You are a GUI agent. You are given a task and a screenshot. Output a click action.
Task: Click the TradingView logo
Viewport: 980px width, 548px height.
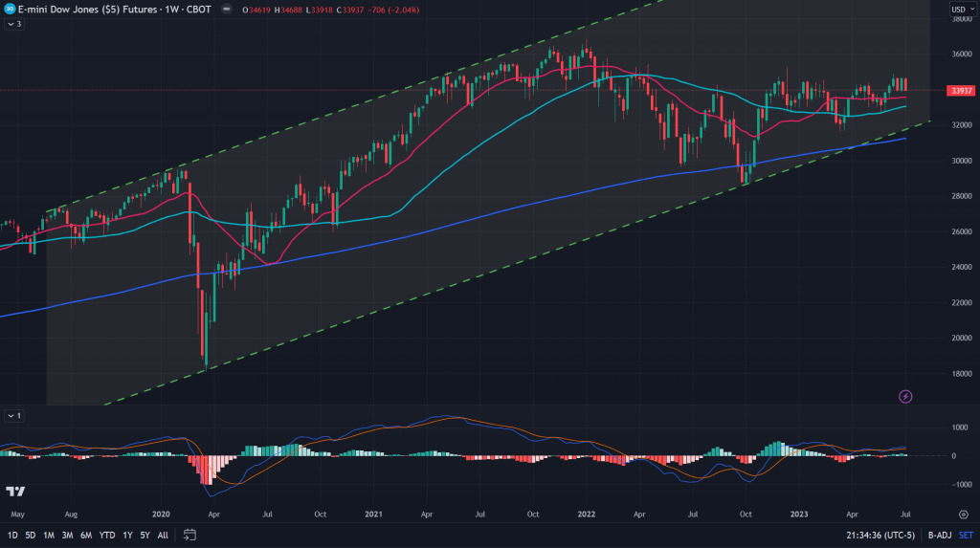(15, 492)
